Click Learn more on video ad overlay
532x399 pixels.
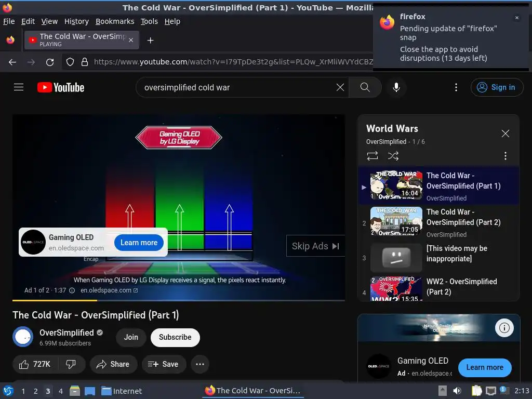pyautogui.click(x=139, y=243)
